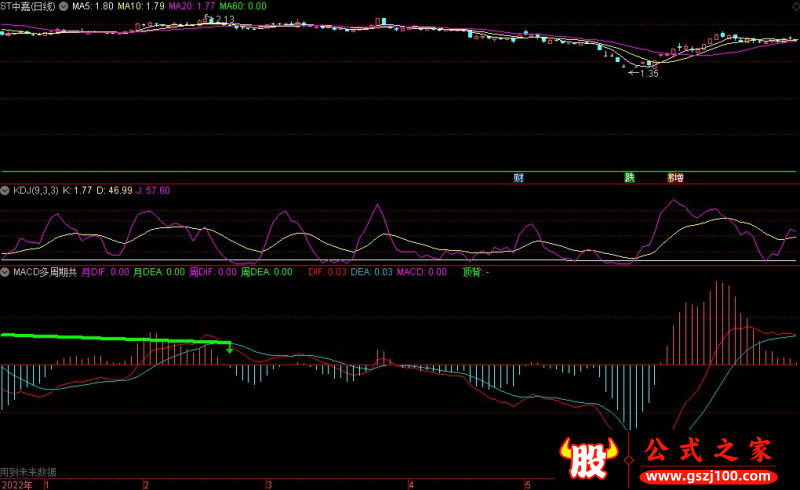Select the green MA60: 0.00 label

pyautogui.click(x=244, y=6)
